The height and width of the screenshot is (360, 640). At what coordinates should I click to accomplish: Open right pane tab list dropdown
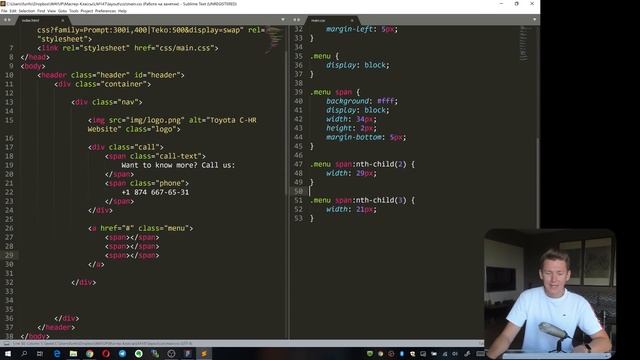534,20
